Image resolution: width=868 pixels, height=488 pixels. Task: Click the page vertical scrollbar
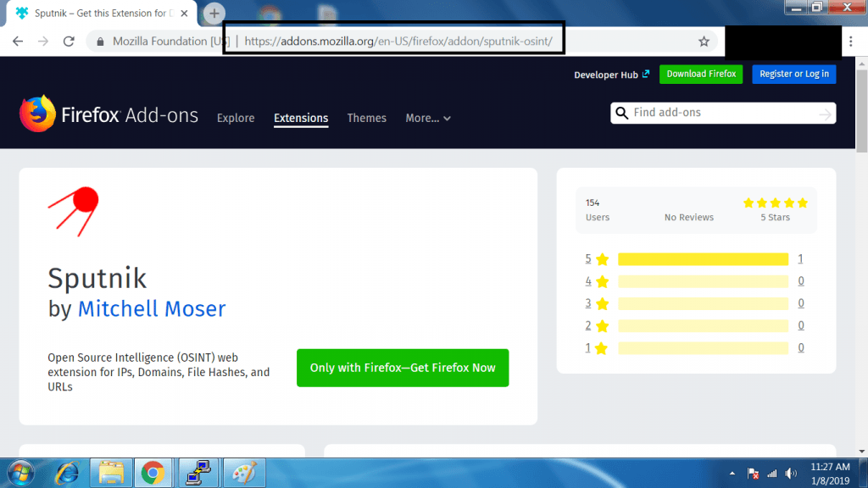[861, 111]
